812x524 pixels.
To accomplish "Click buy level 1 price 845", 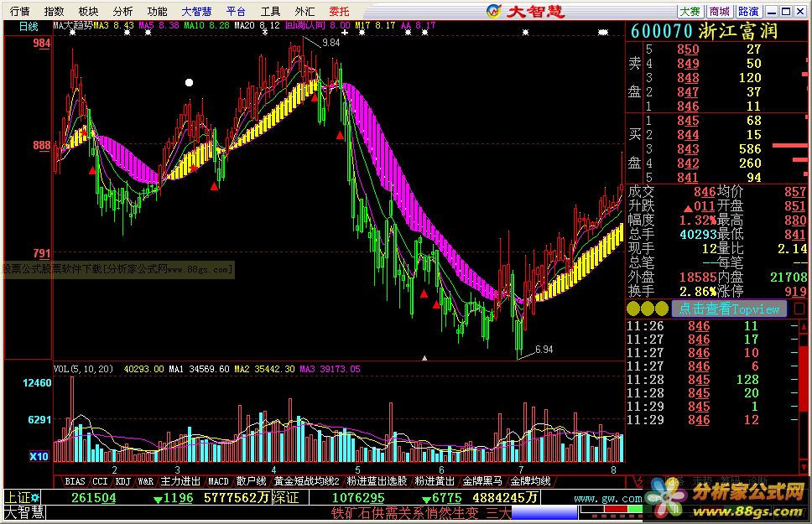I will point(688,121).
